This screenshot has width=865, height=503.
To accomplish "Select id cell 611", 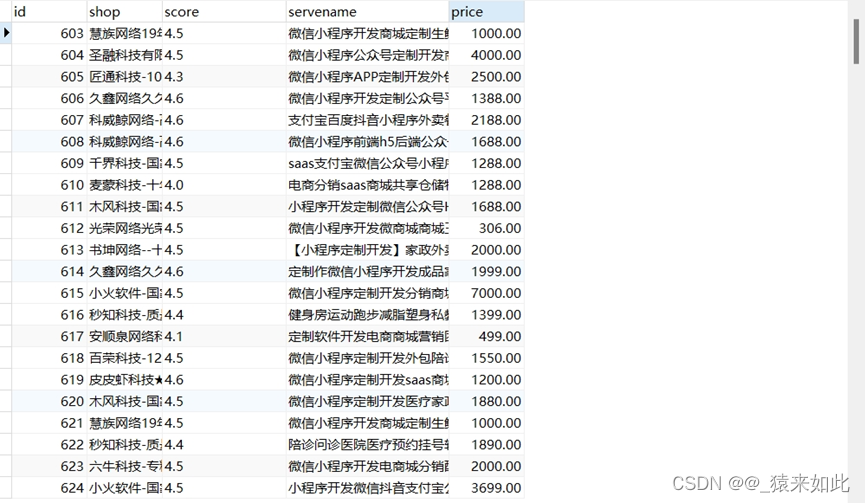I will click(x=49, y=207).
